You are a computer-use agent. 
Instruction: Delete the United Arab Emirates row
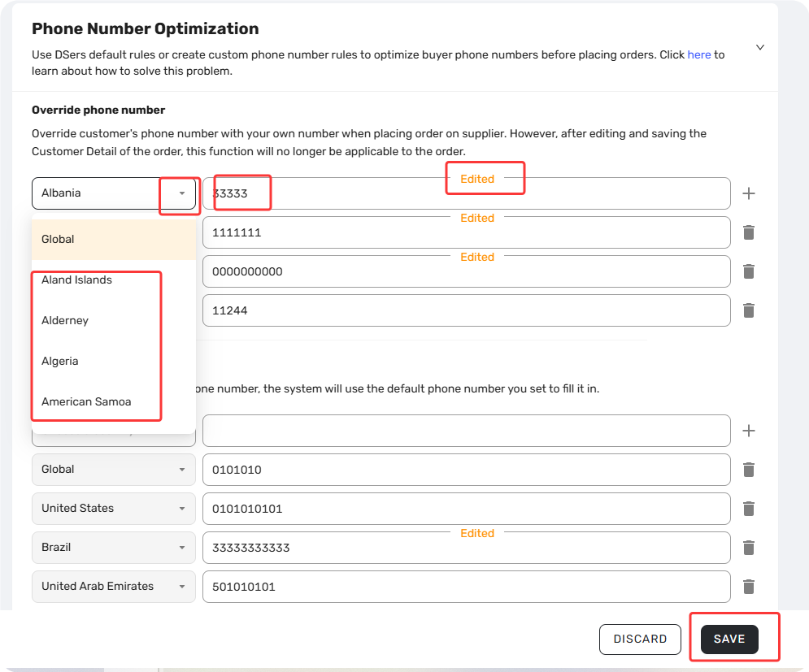[x=749, y=587]
